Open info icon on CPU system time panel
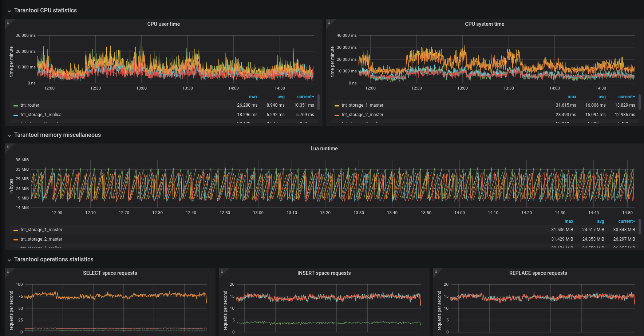 329,22
